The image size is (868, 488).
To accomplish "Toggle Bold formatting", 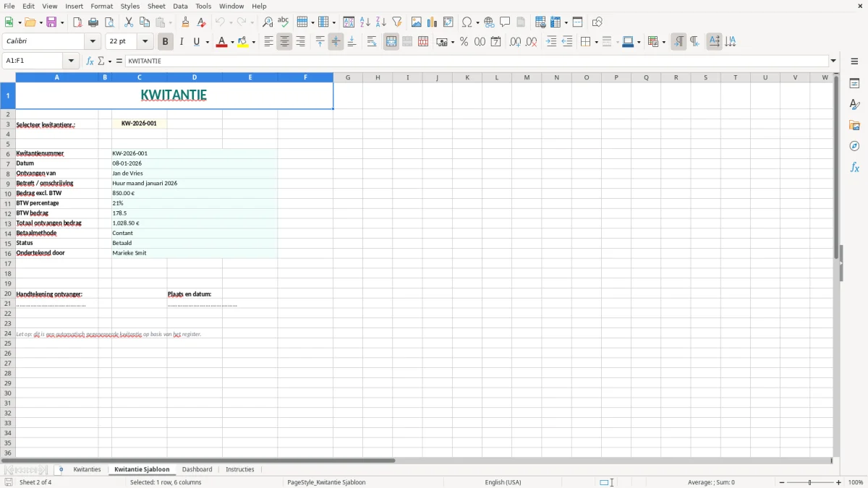I will 166,42.
